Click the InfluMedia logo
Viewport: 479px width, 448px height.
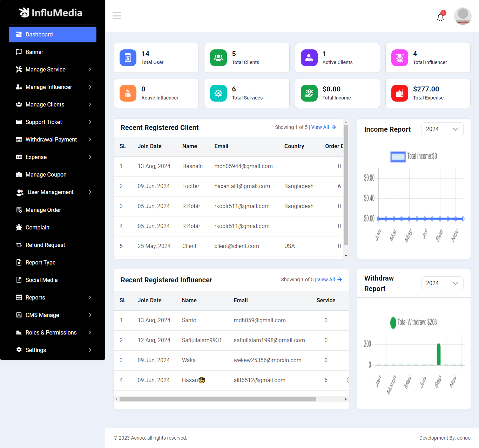(50, 13)
